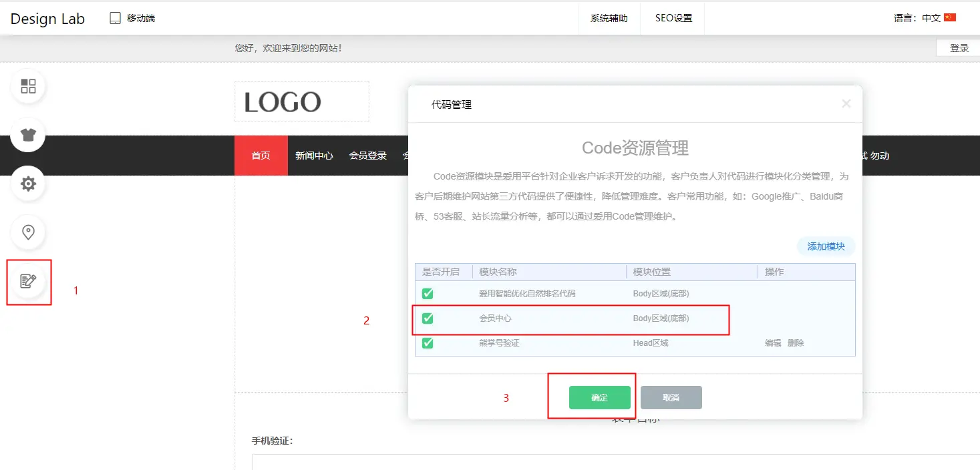Click the LOGO image placeholder
Image resolution: width=980 pixels, height=470 pixels.
[301, 102]
